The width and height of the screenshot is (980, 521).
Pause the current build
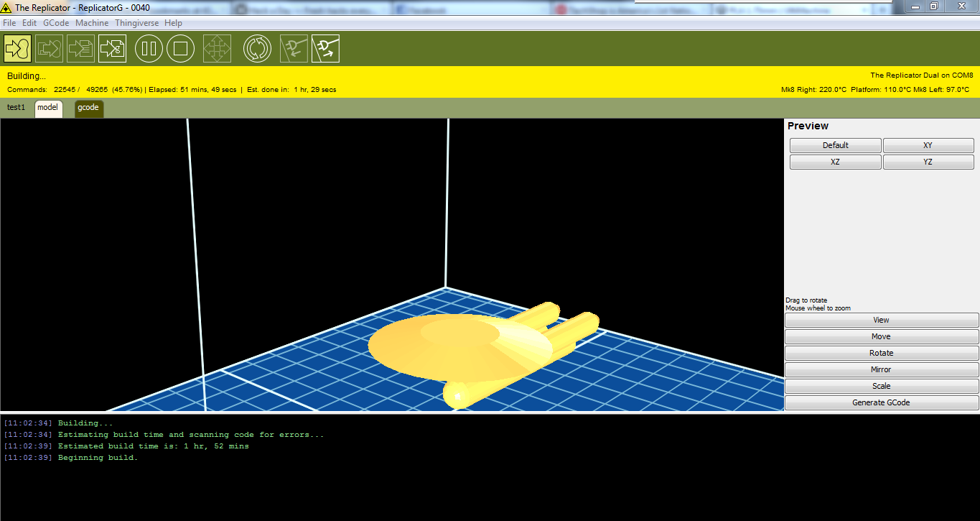pos(149,48)
